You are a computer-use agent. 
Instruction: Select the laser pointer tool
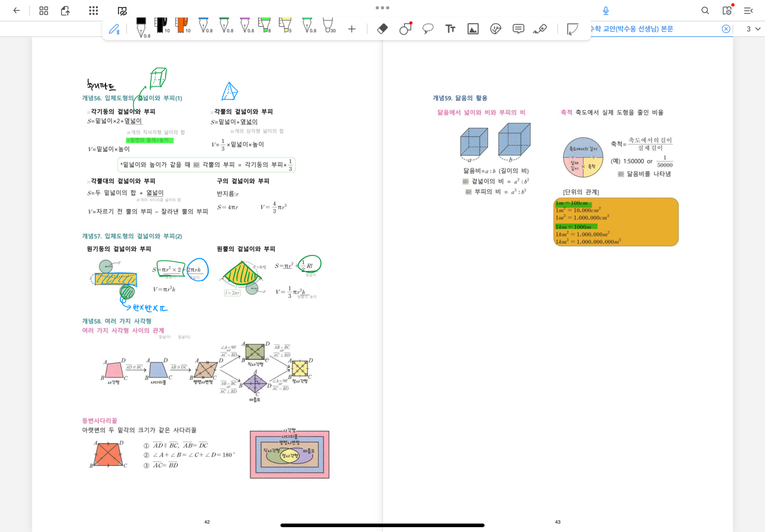[x=540, y=29]
